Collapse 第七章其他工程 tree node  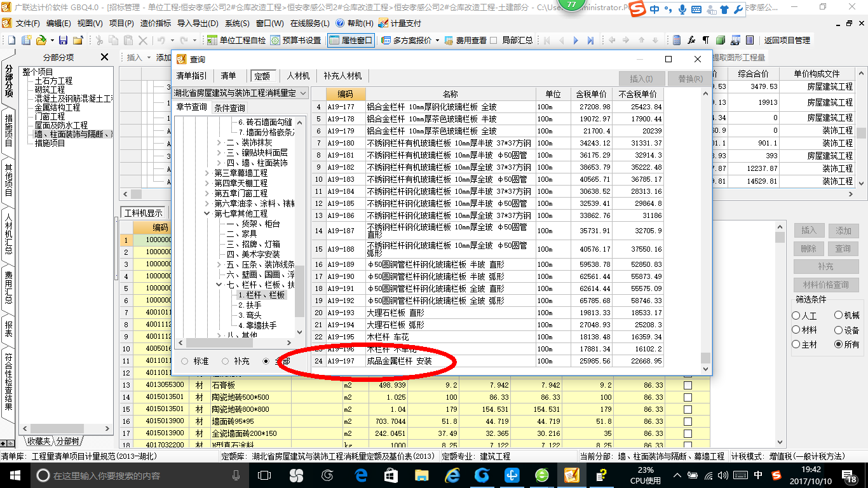(x=208, y=213)
